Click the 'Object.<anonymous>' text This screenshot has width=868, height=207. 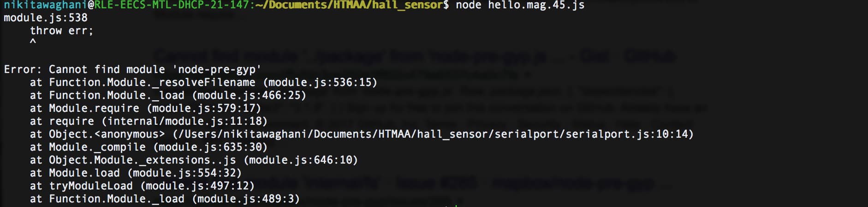[107, 134]
